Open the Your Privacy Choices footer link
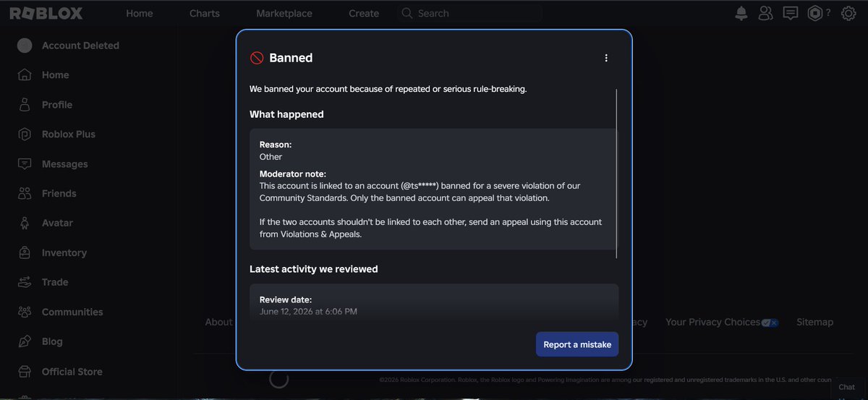 coord(712,322)
